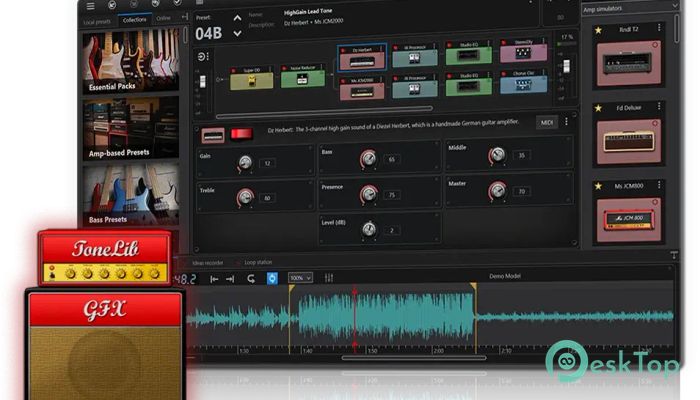
Task: Toggle the upper Studio EQ power
Action: click(x=450, y=45)
